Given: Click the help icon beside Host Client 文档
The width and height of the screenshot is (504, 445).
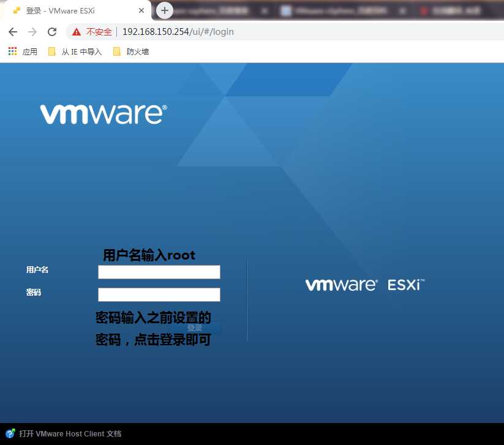Looking at the screenshot, I should click(10, 433).
